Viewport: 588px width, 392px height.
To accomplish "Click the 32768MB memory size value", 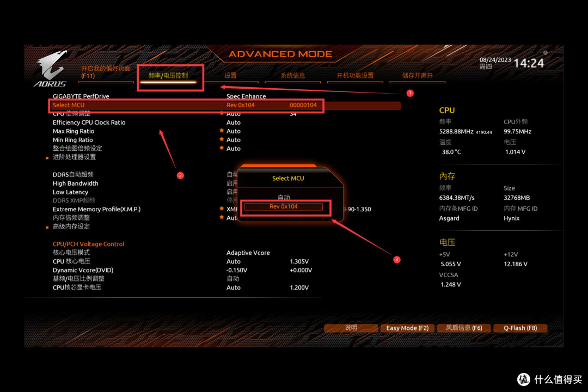I will point(517,198).
